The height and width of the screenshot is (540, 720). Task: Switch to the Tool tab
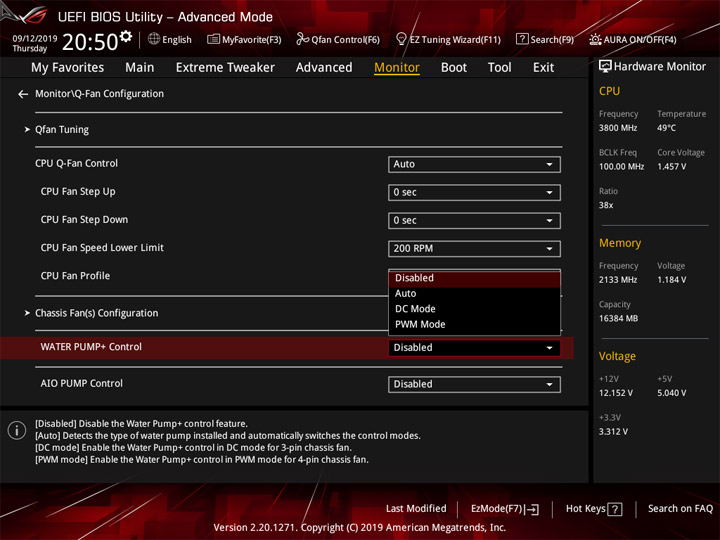(x=499, y=68)
